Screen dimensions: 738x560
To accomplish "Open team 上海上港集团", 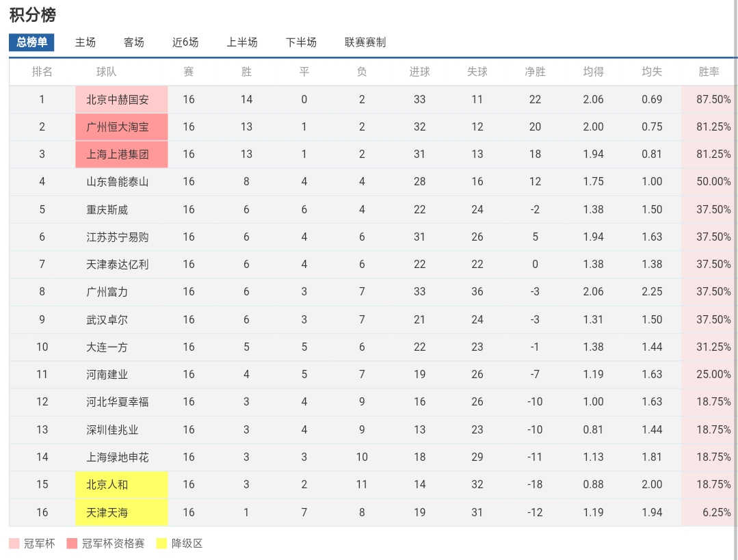I will coord(117,155).
